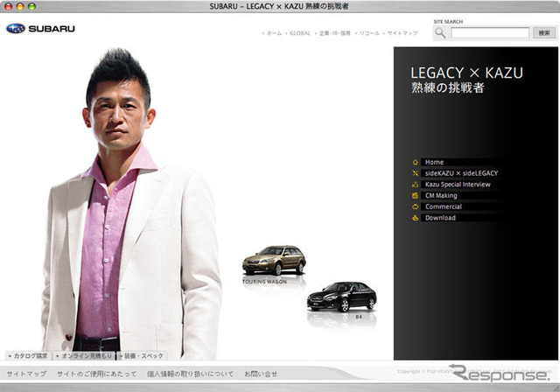Click the CM Making film icon
Viewport: 560px width, 392px height.
coord(415,196)
